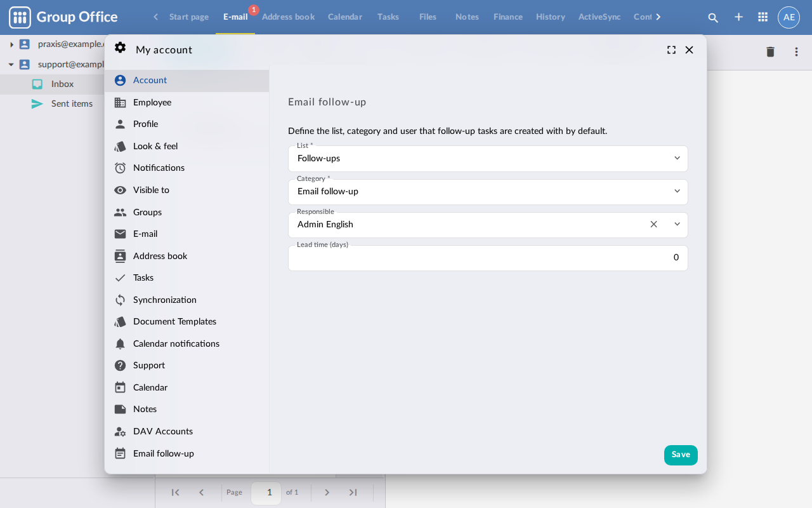Click the Sent items paper-plane icon
812x508 pixels.
(37, 104)
